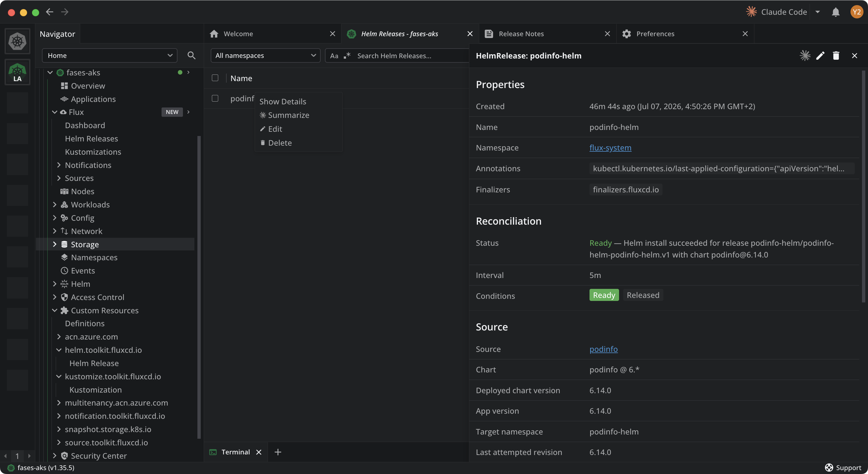The image size is (868, 474).
Task: Collapse helm.toolkit.fluxcd.io group
Action: click(x=59, y=350)
